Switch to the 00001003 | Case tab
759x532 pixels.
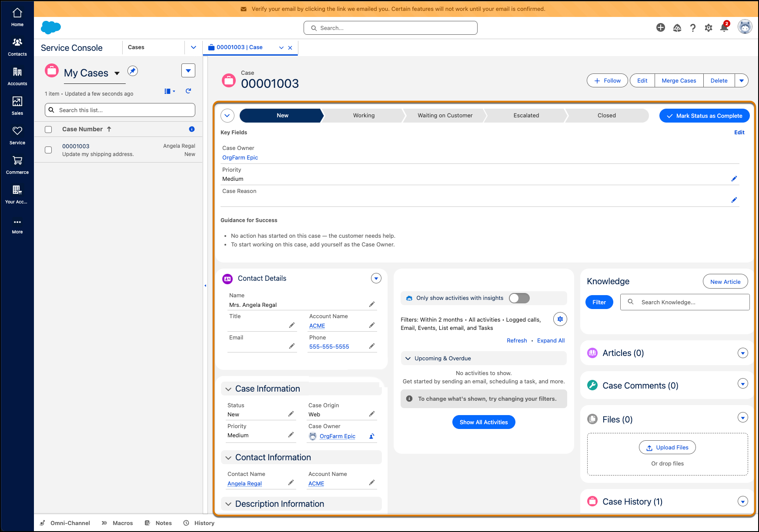coord(240,47)
